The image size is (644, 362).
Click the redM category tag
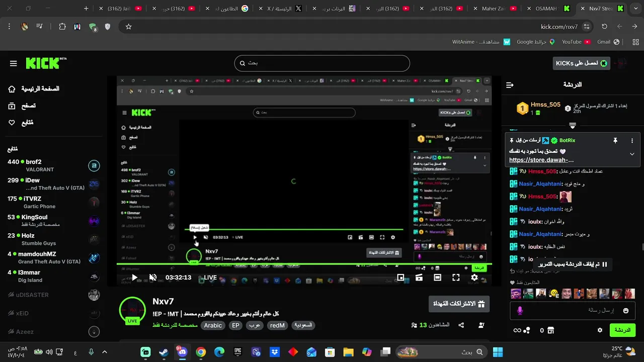click(x=277, y=325)
